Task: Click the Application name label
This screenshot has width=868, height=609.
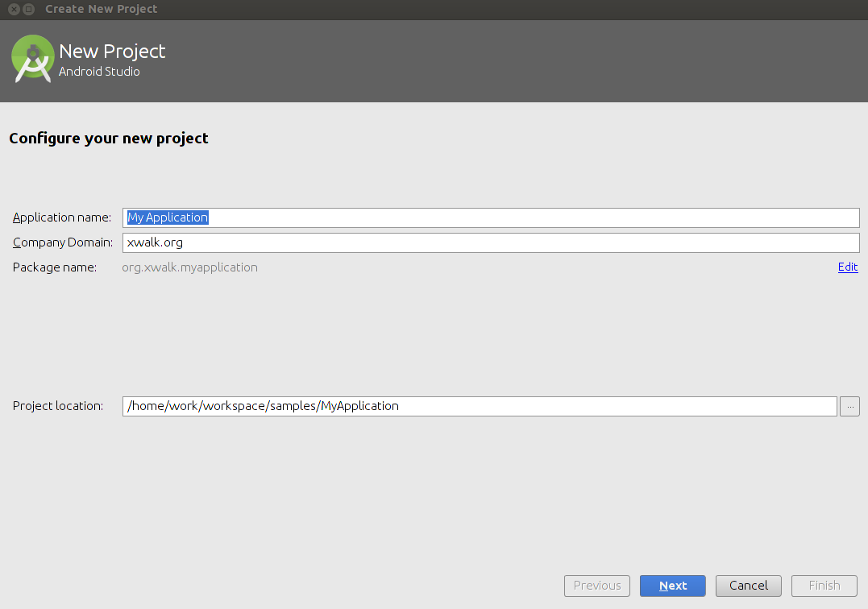Action: point(62,218)
